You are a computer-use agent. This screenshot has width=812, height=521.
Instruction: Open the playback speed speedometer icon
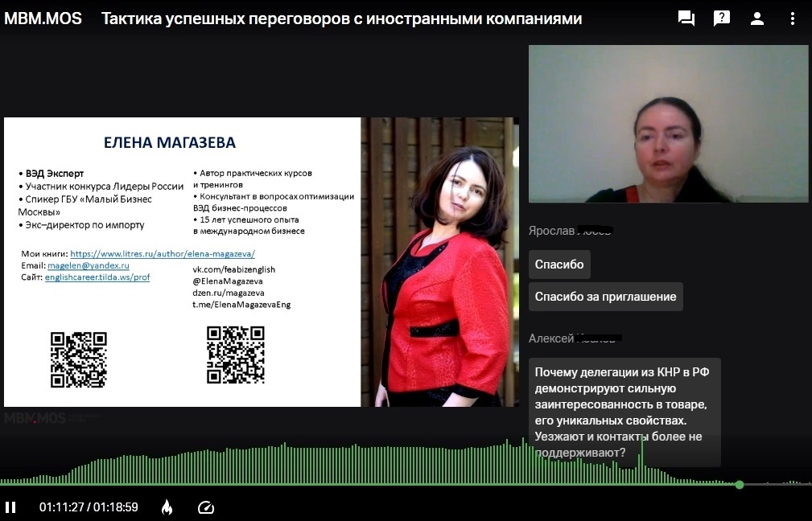pos(206,507)
